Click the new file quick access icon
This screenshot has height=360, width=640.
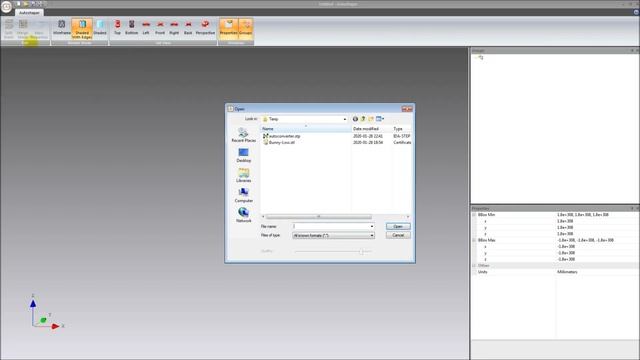click(18, 4)
